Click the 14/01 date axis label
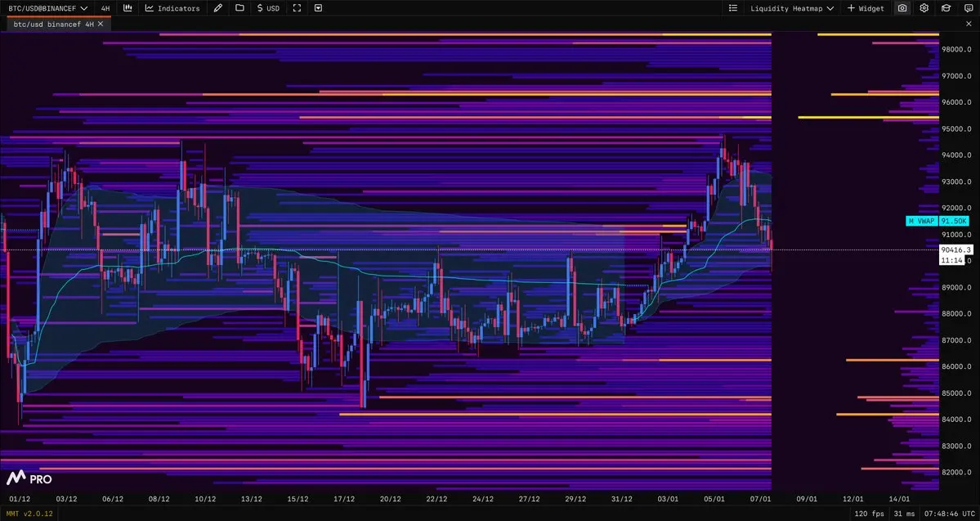This screenshot has height=521, width=980. point(899,498)
